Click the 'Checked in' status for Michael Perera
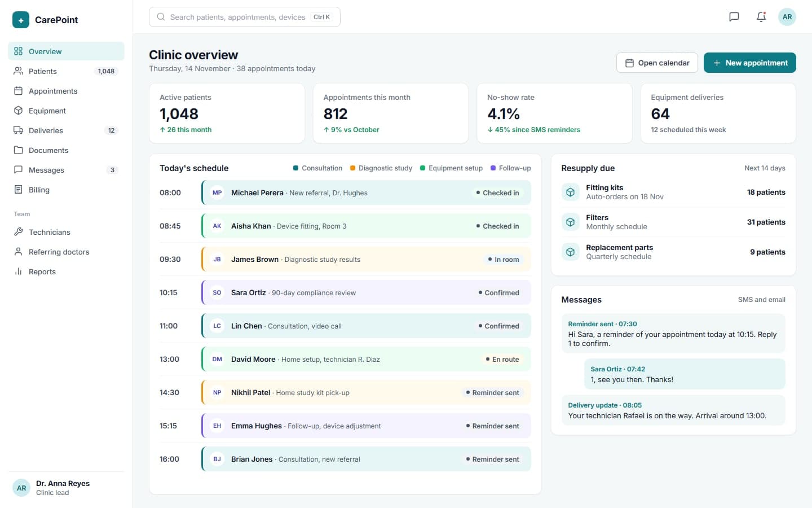The image size is (812, 508). tap(497, 192)
